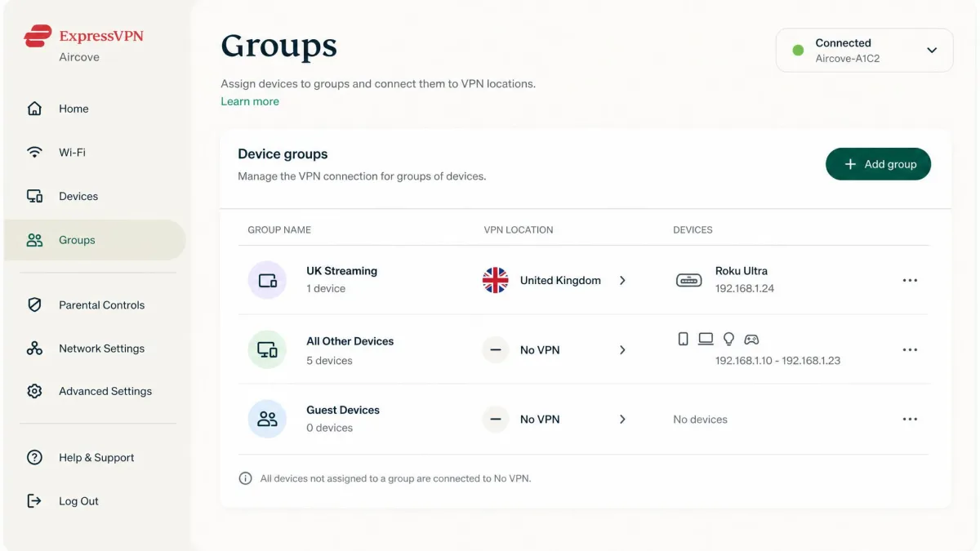Viewport: 980px width, 551px height.
Task: Click the Groups people icon in sidebar
Action: point(34,240)
